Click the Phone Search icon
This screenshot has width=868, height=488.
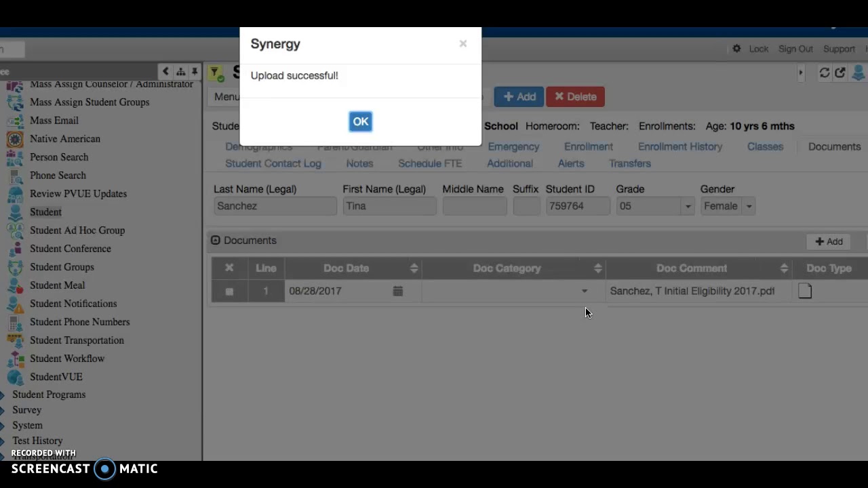[x=15, y=176]
